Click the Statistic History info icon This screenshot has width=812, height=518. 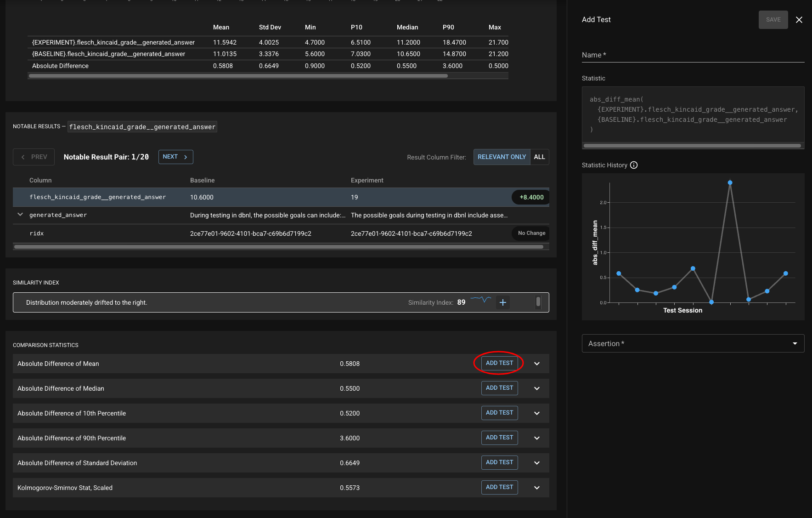(634, 165)
